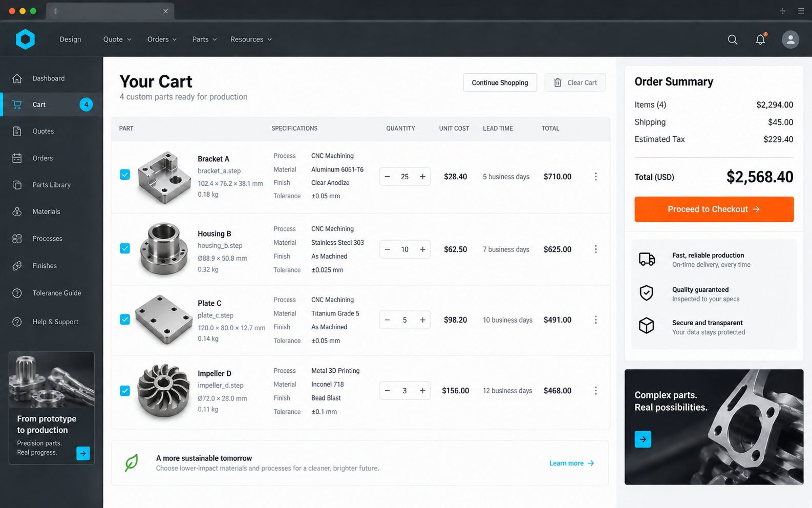This screenshot has height=508, width=812.
Task: Click Continue Shopping button
Action: tap(500, 82)
